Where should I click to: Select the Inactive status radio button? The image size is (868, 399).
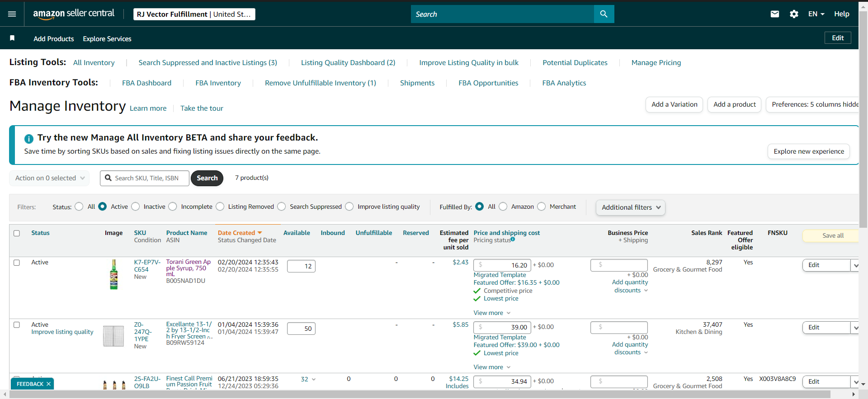[x=136, y=207]
